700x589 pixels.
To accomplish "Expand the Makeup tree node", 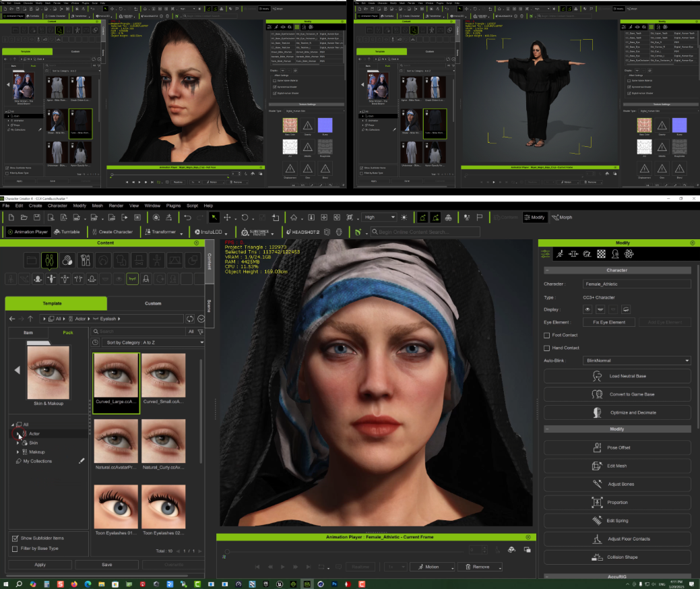I will [18, 452].
